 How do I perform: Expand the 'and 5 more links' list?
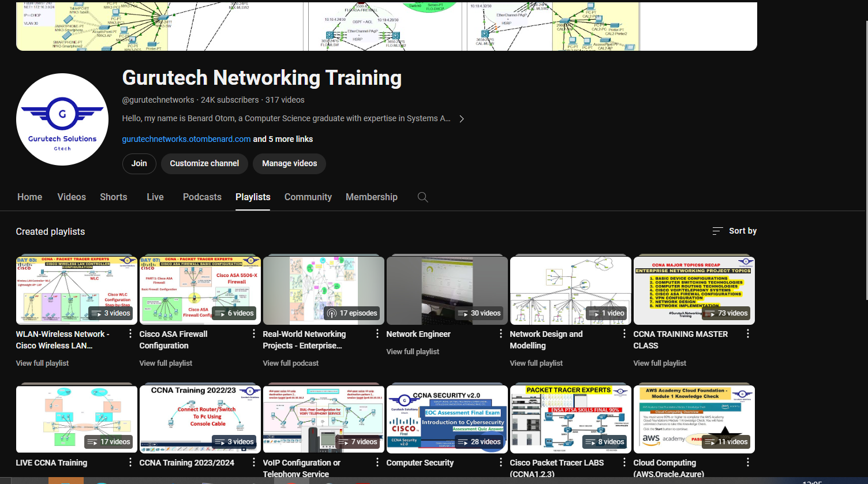point(283,139)
